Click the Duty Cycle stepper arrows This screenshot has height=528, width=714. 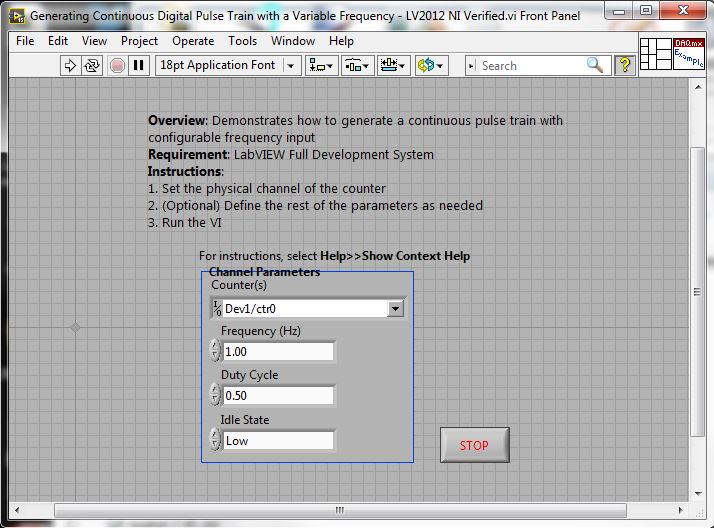pyautogui.click(x=215, y=395)
